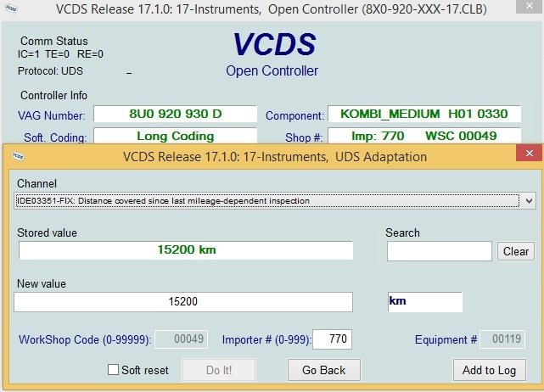Click the Shop # field Imp: 770 WSC 00049
This screenshot has height=392, width=544.
point(424,136)
